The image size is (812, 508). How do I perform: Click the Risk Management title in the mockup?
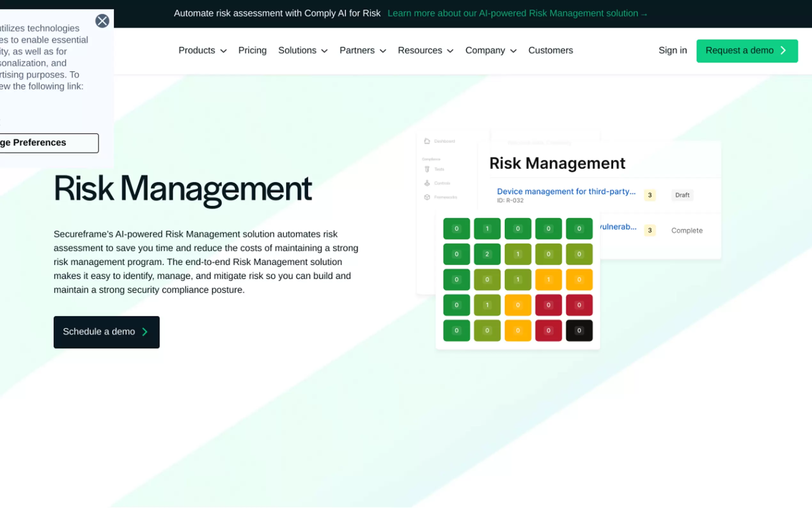pos(557,163)
